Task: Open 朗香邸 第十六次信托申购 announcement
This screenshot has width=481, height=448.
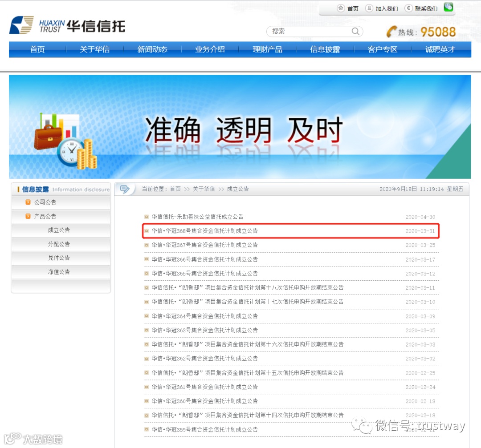Action: 248,344
